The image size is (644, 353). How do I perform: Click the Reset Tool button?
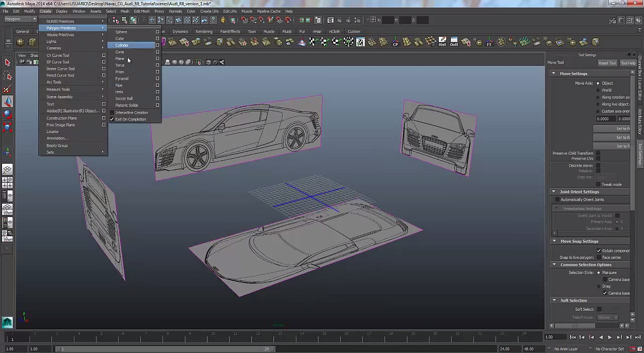(607, 63)
